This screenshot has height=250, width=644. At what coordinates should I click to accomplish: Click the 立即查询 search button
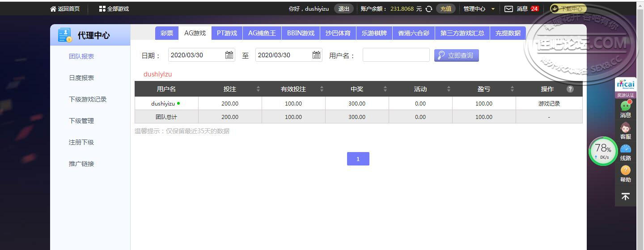pos(457,55)
